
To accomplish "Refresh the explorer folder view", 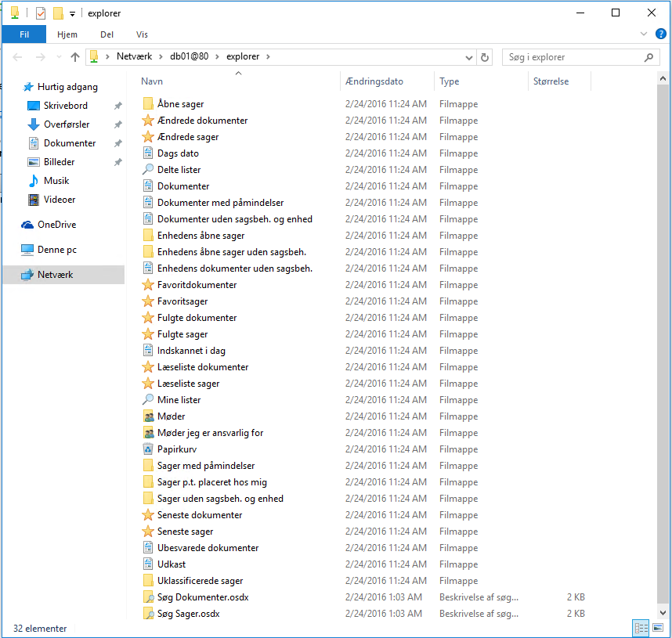I will tap(485, 57).
